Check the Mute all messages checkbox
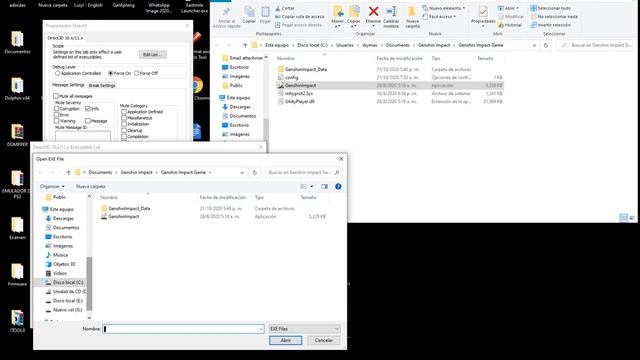This screenshot has width=640, height=360. [x=56, y=96]
